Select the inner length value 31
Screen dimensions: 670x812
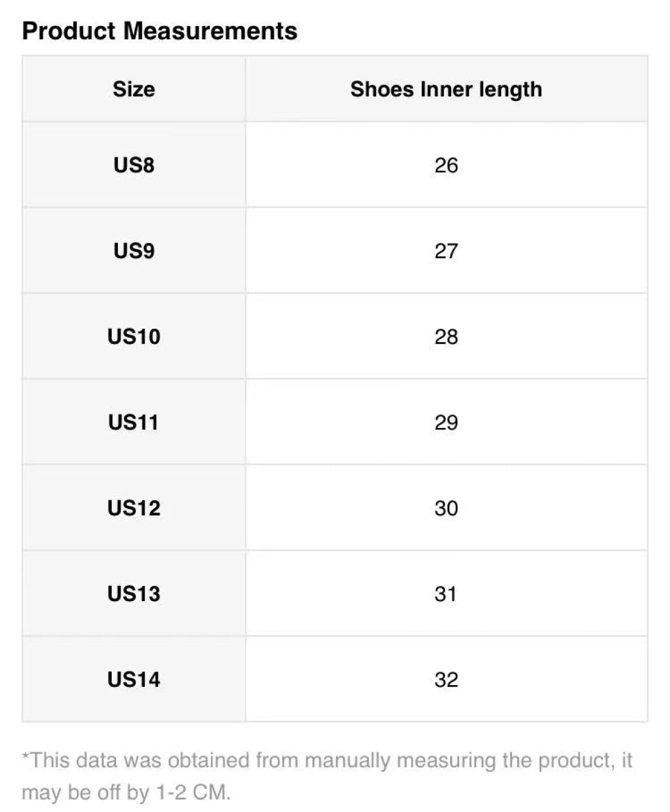point(446,594)
